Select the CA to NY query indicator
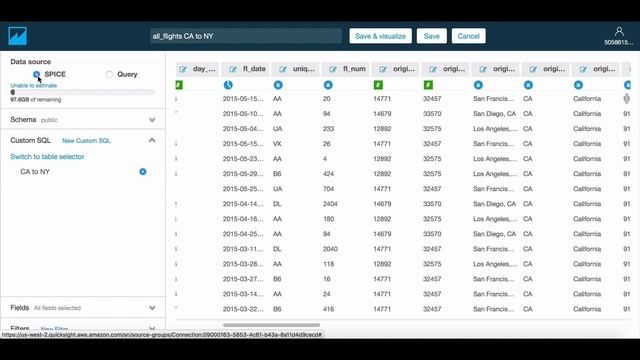Viewport: 640px width, 360px height. (143, 172)
